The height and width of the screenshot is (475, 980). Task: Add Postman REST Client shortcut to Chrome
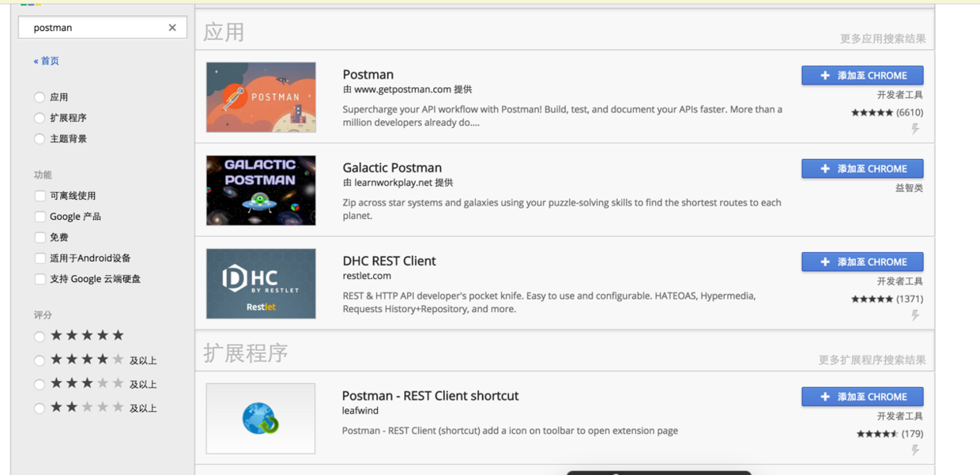tap(862, 397)
